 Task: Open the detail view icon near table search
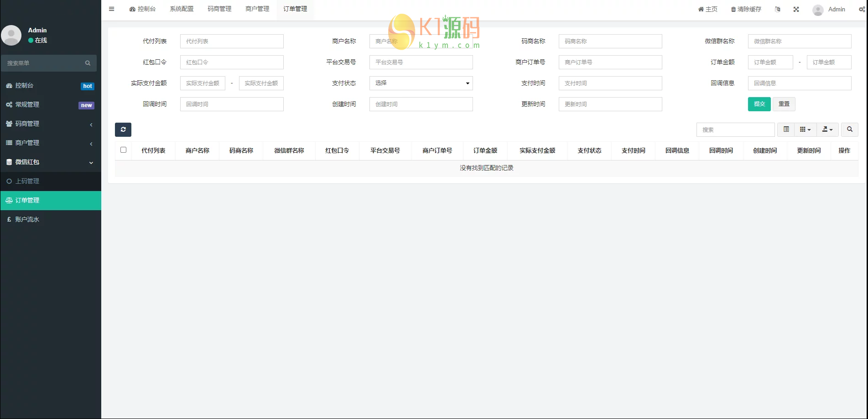(785, 129)
